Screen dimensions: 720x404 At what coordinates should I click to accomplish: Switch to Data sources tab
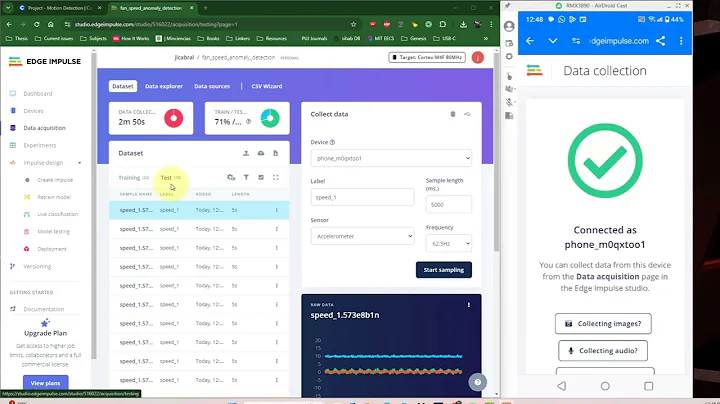(x=212, y=86)
